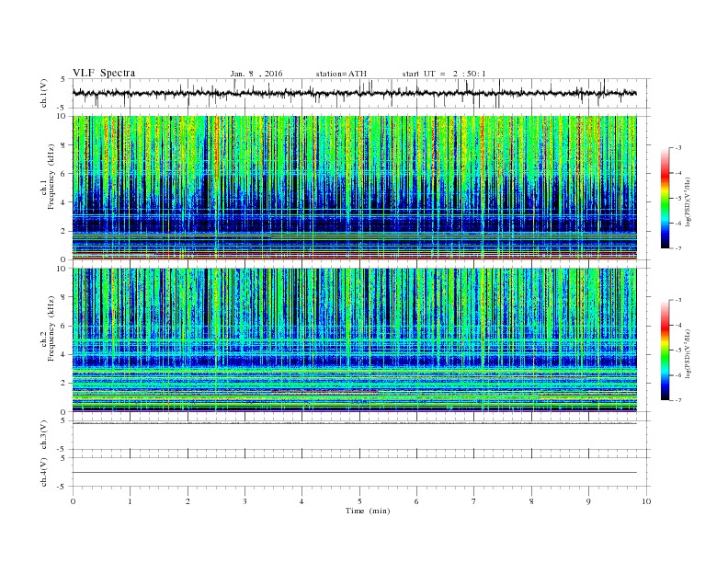Click the "Time (min)" x-axis label

point(368,511)
